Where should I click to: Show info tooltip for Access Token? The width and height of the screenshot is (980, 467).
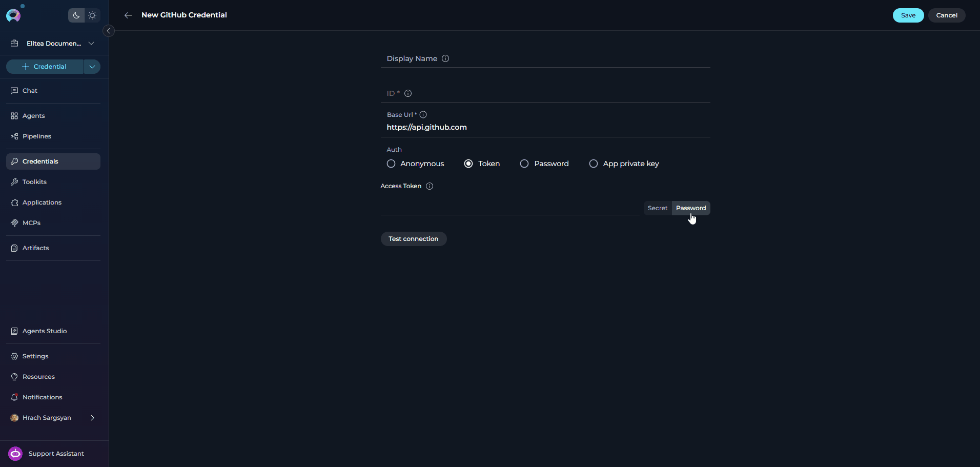(x=430, y=186)
